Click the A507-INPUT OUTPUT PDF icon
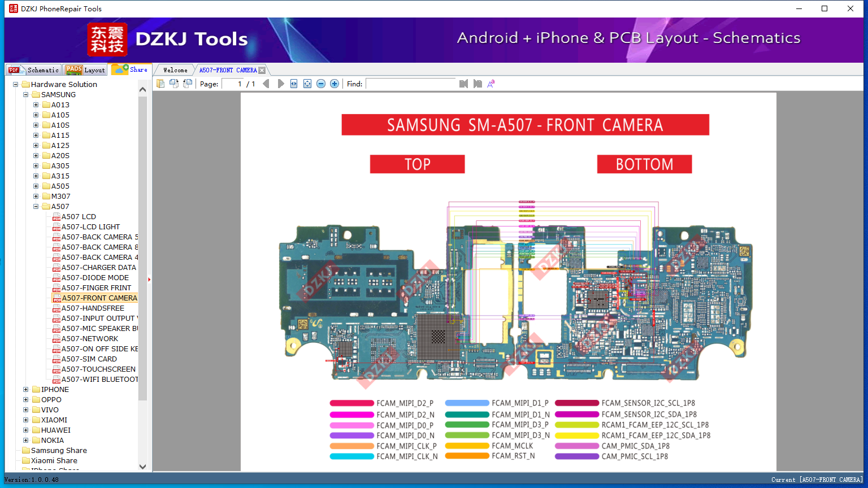Screen dimensions: 868x488 coord(57,319)
